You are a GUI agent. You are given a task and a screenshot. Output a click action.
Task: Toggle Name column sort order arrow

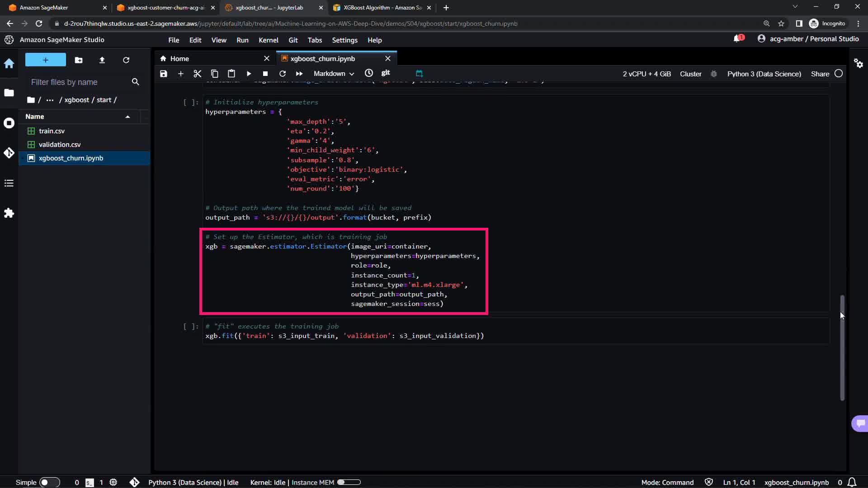tap(127, 117)
